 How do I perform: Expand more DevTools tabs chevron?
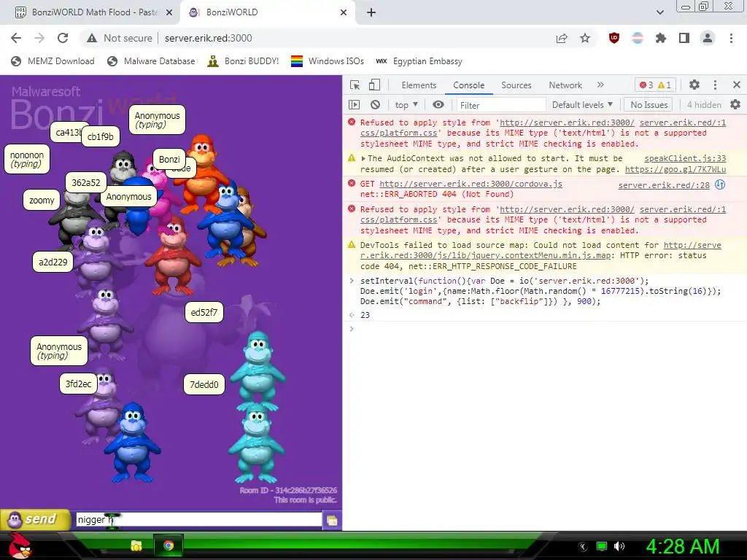click(600, 85)
